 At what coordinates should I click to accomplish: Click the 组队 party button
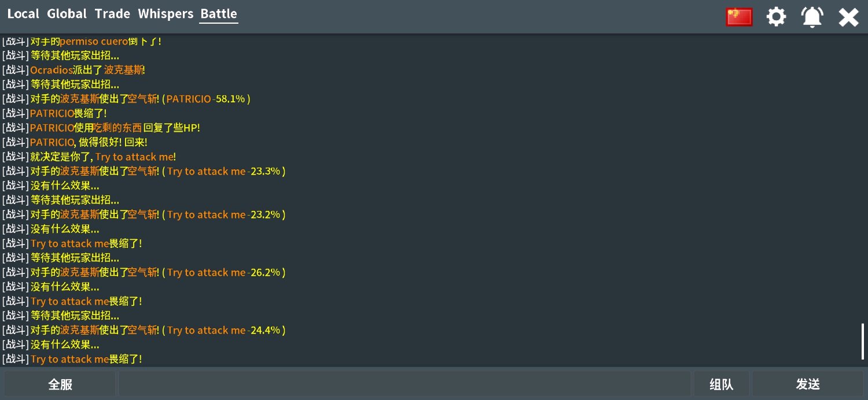tap(722, 384)
